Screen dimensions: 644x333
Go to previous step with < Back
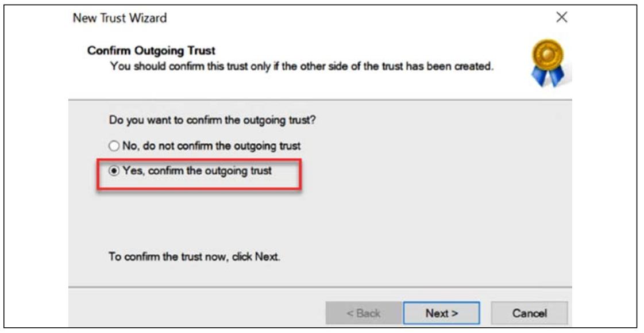tap(364, 313)
